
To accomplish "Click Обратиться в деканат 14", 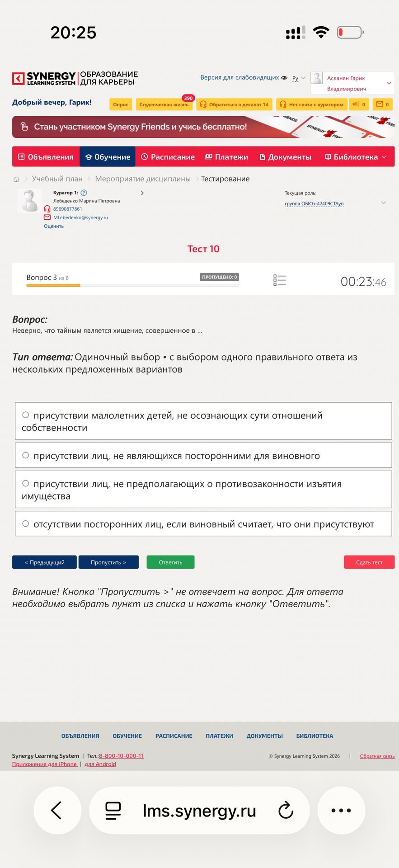I will (x=234, y=104).
